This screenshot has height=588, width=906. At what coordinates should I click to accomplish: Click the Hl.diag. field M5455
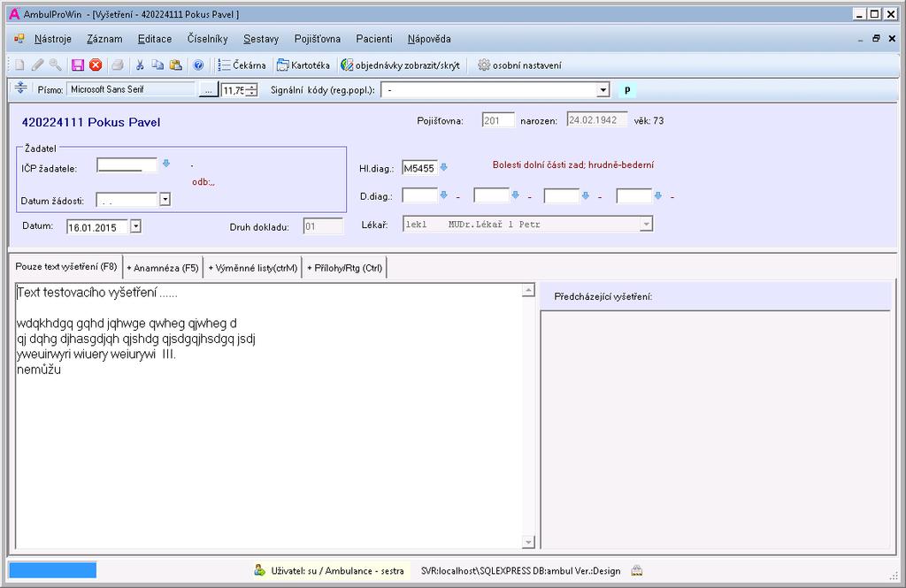(419, 168)
